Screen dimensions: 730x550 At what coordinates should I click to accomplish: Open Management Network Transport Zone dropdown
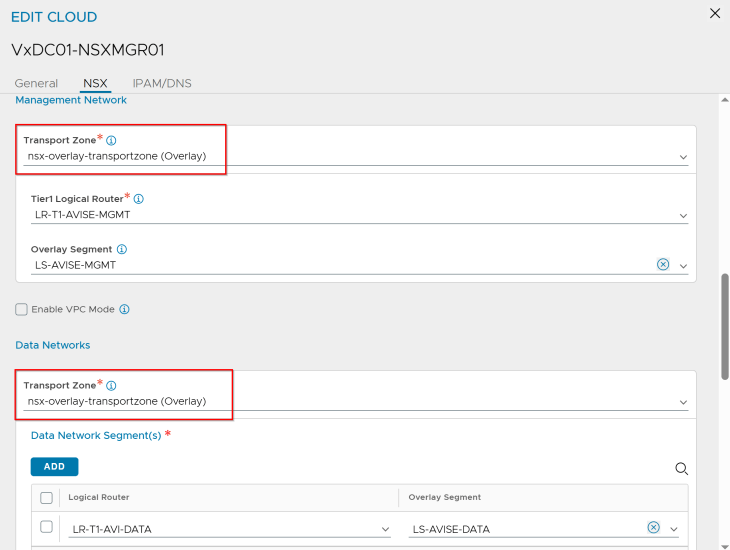coord(683,157)
